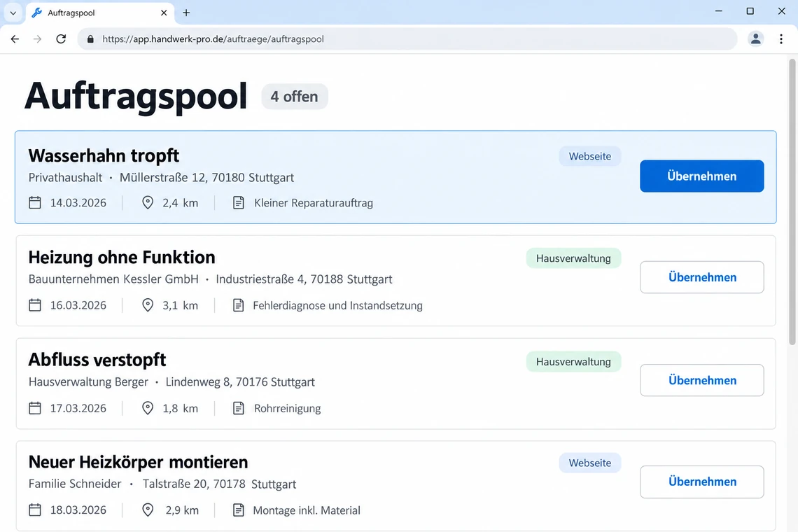Click the location pin beside 2,9 km
Image resolution: width=798 pixels, height=532 pixels.
(148, 510)
